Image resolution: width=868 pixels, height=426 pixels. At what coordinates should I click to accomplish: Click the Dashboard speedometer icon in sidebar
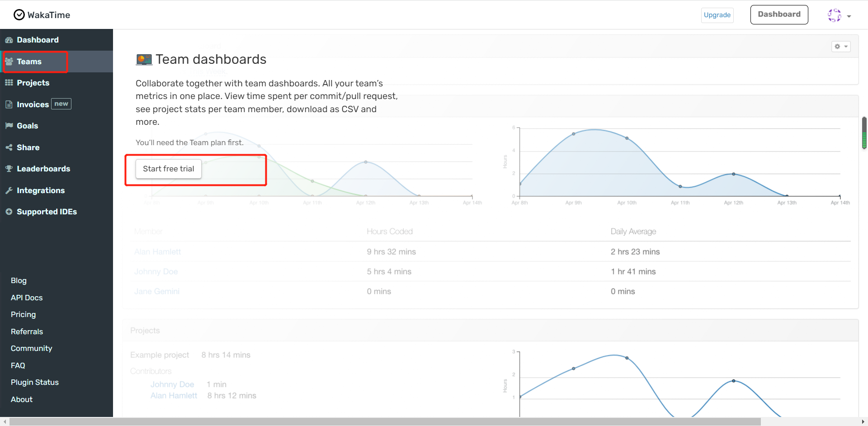tap(9, 40)
